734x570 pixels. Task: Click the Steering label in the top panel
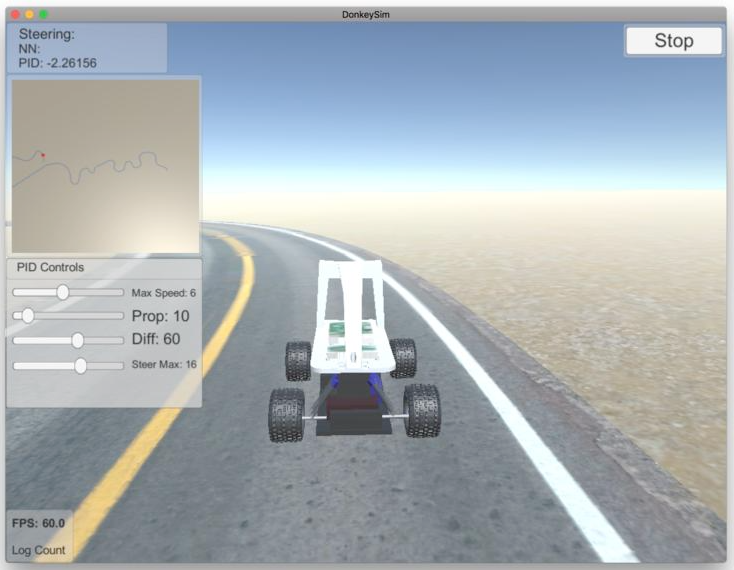coord(47,34)
